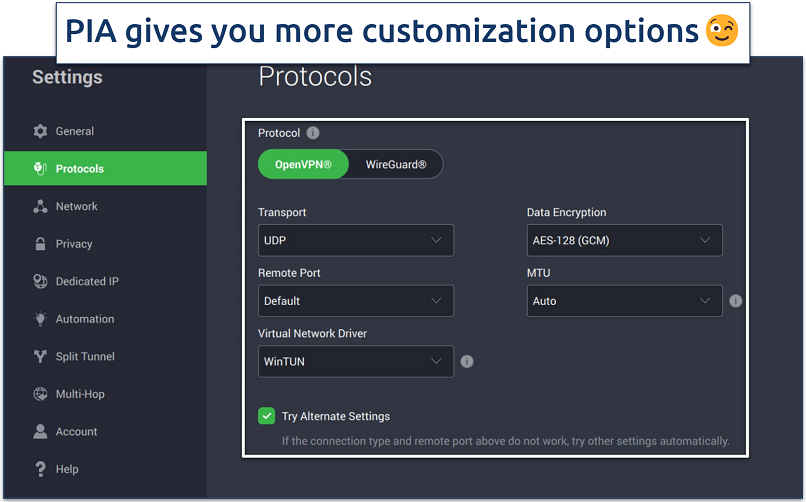The width and height of the screenshot is (806, 502).
Task: Click info icon beside Virtual Network Driver dropdown
Action: pos(467,362)
